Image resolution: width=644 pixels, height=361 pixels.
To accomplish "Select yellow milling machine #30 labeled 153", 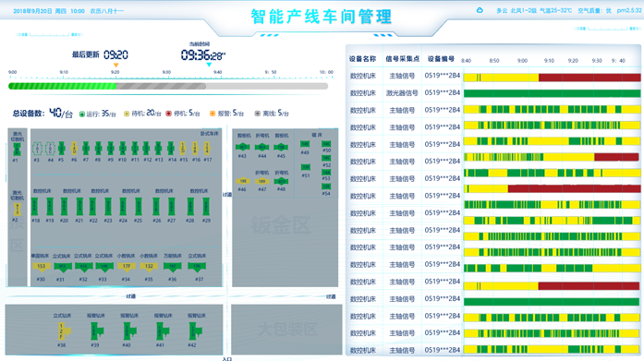I will tap(41, 267).
